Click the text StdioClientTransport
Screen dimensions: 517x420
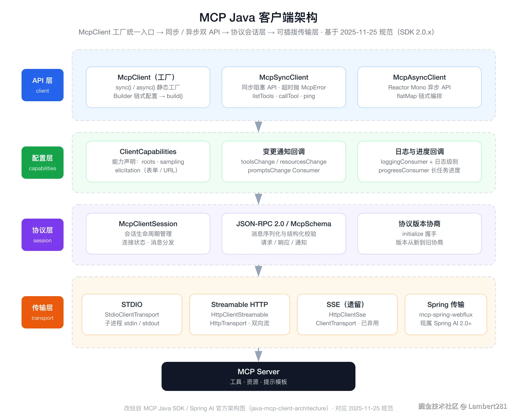[132, 315]
